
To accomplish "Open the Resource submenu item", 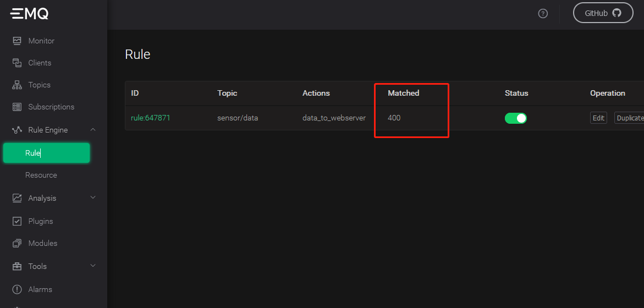I will [x=41, y=175].
